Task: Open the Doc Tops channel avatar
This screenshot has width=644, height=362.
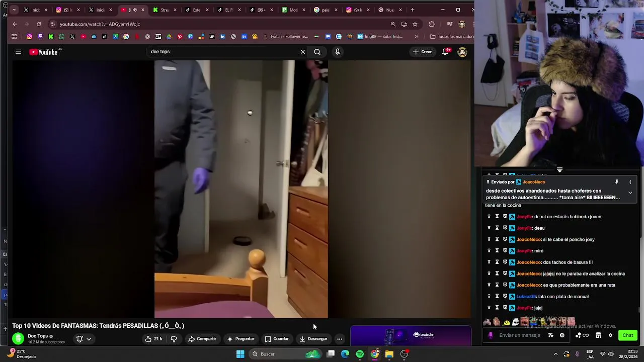Action: pos(18,339)
